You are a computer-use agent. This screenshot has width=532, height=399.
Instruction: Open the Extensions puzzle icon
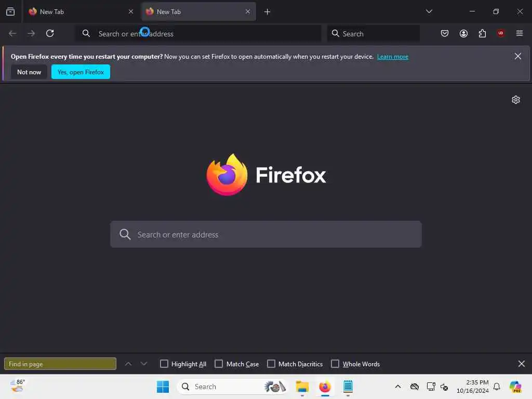(x=482, y=33)
